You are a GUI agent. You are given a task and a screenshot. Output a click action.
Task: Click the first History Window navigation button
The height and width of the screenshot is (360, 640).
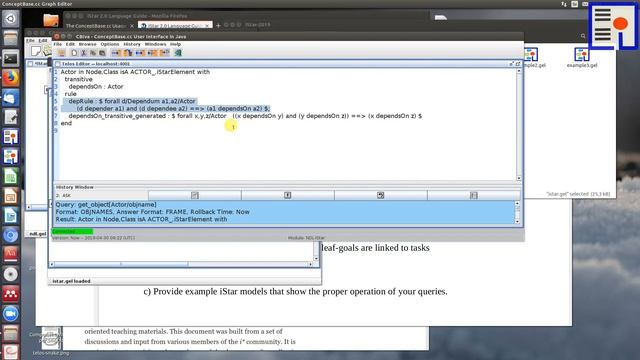pyautogui.click(x=195, y=196)
